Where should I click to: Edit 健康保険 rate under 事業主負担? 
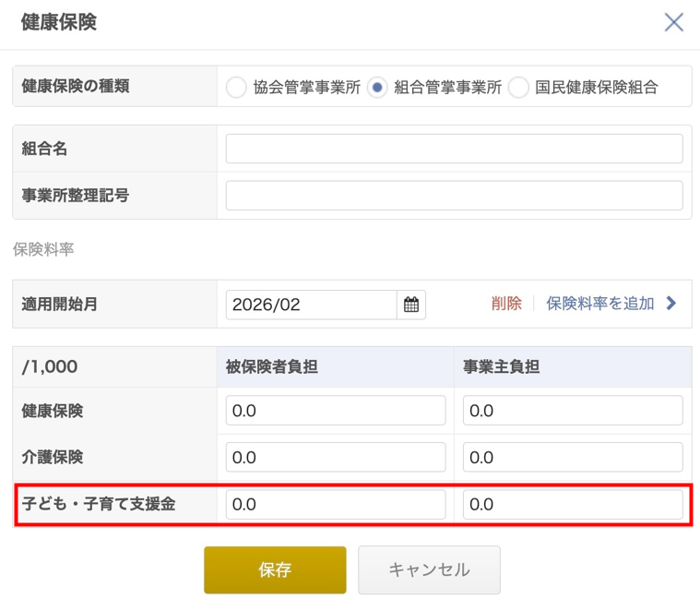(x=573, y=411)
